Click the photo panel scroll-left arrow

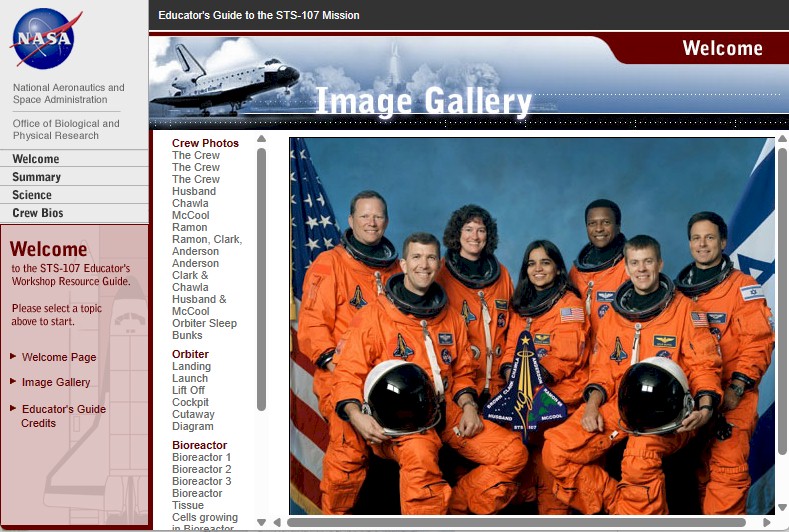(x=277, y=522)
